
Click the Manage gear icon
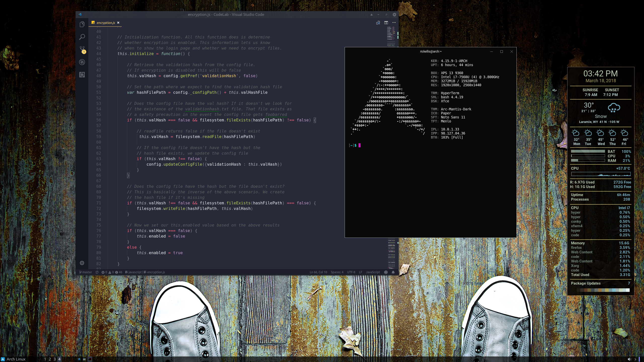pos(82,263)
